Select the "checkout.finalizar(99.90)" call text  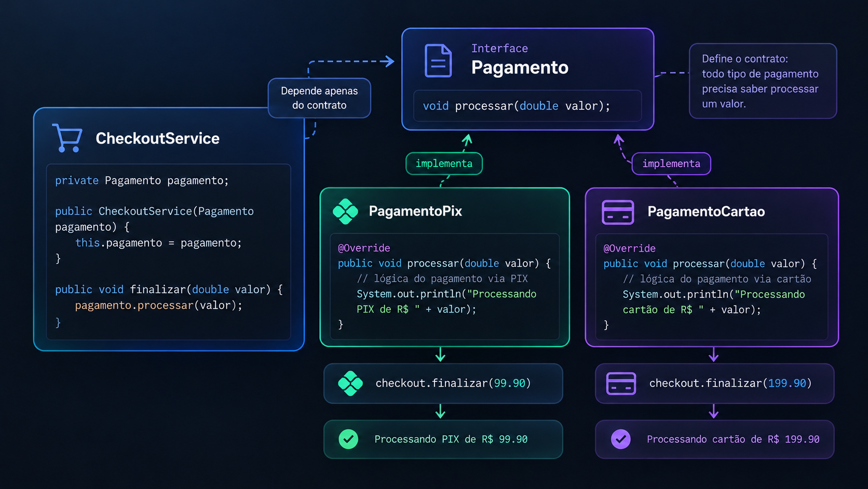tap(453, 384)
